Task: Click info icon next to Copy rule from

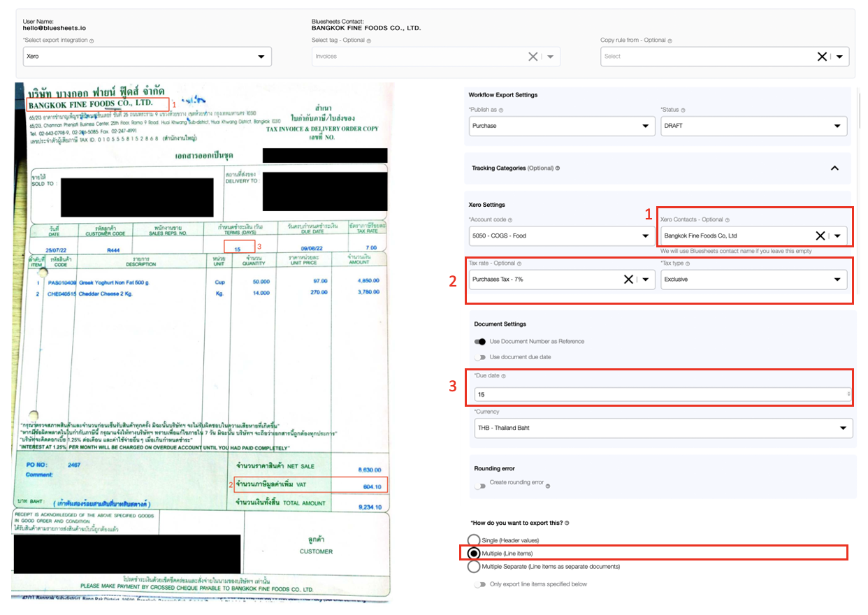Action: 670,41
